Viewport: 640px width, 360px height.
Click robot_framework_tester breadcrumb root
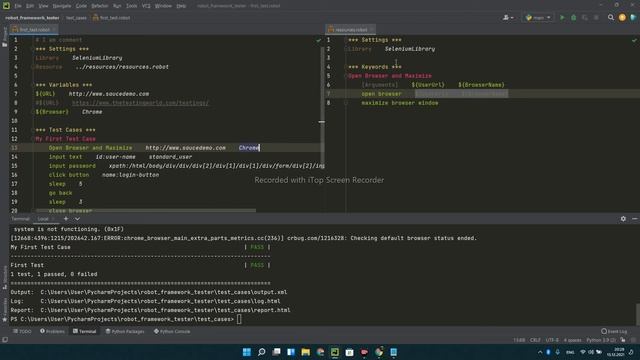coord(32,18)
